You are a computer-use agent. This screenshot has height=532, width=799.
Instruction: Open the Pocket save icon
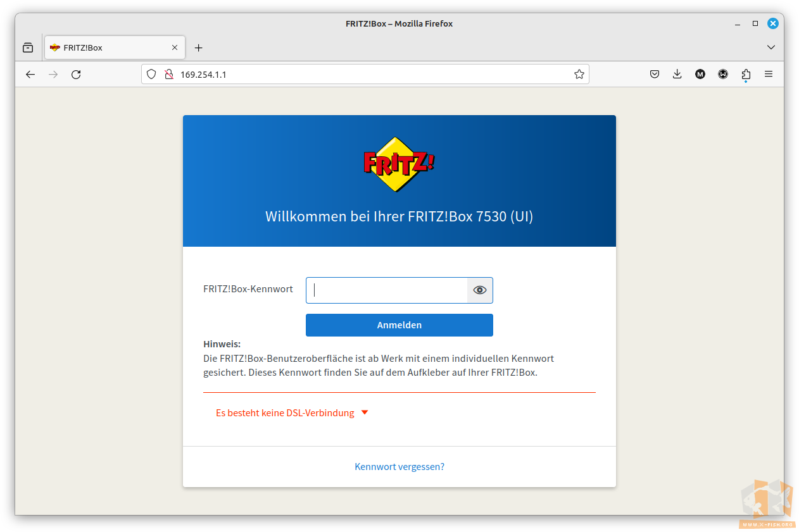point(655,74)
